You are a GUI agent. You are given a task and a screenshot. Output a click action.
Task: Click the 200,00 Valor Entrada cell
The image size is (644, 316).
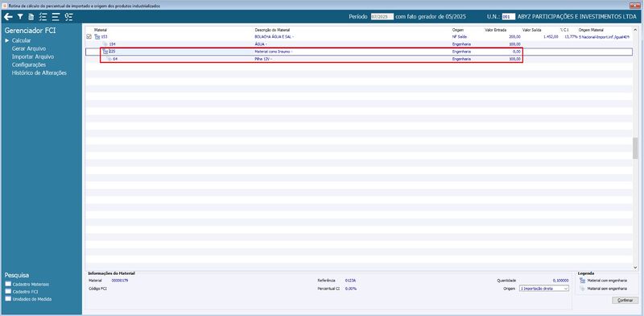pos(515,36)
